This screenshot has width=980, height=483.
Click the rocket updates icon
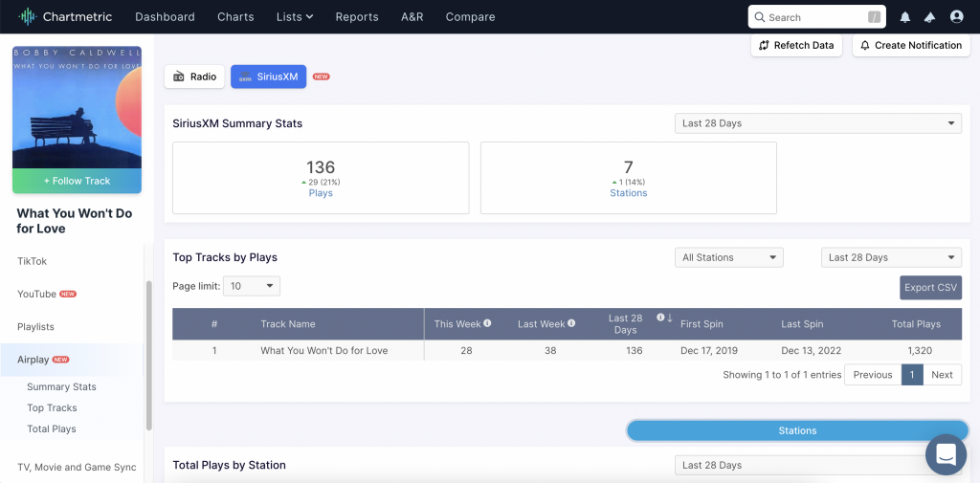click(930, 17)
